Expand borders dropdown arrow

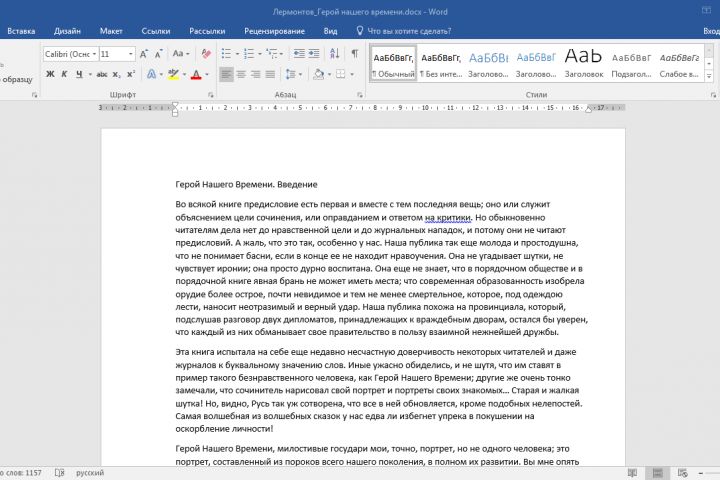coord(352,74)
